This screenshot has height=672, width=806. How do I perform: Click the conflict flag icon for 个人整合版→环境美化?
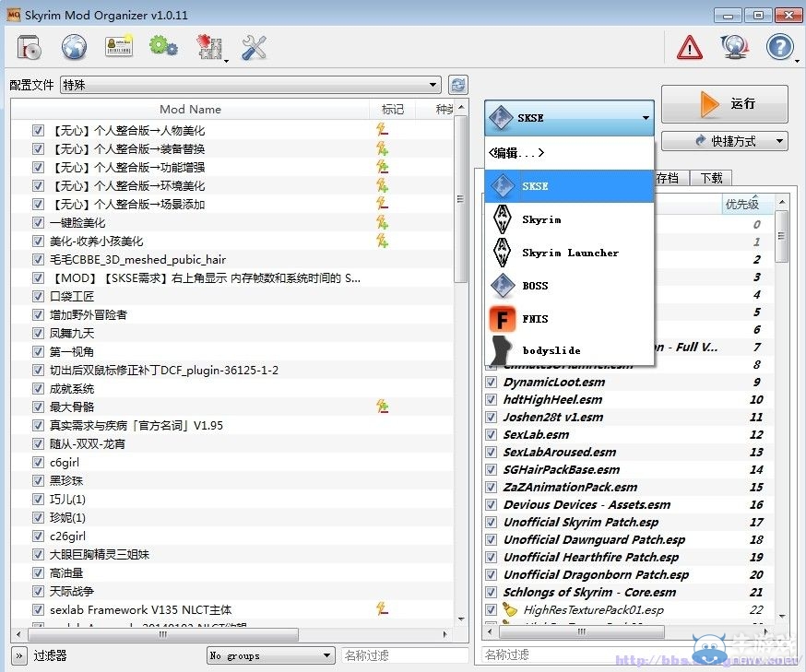point(382,185)
